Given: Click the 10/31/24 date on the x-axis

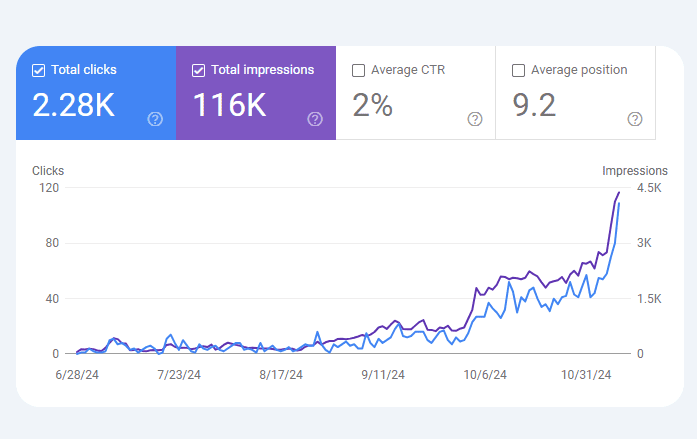Looking at the screenshot, I should pyautogui.click(x=586, y=376).
